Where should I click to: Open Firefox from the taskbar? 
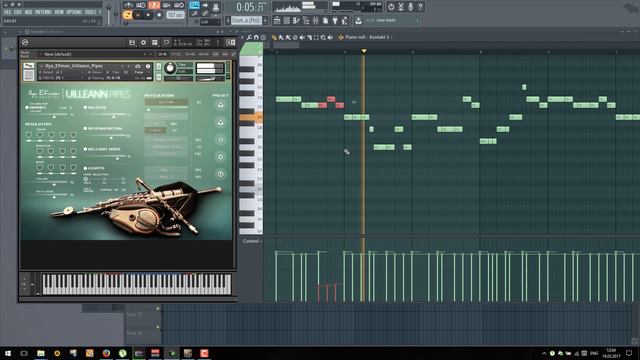(106, 353)
